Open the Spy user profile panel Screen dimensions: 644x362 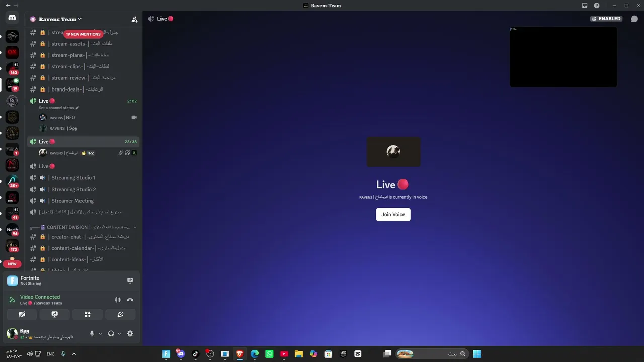coord(45,333)
